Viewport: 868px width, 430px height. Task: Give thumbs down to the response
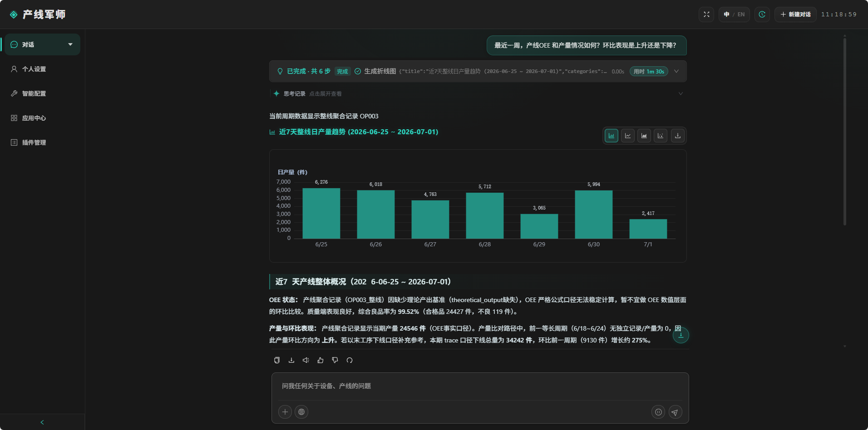coord(335,360)
